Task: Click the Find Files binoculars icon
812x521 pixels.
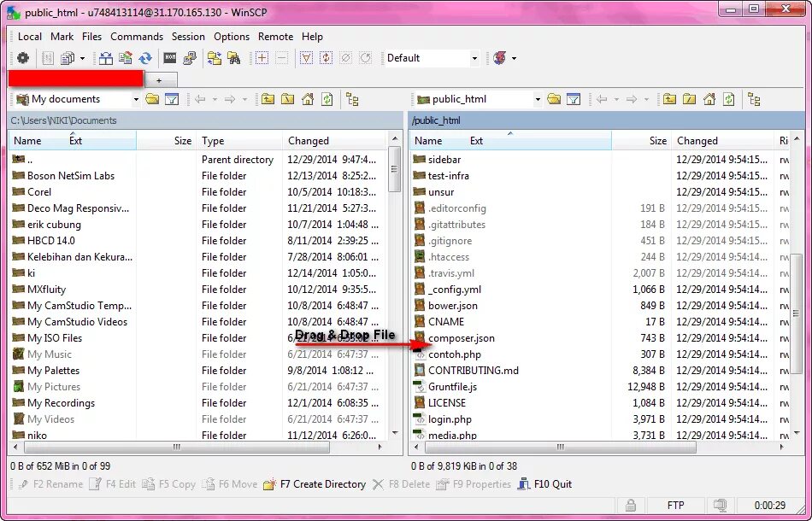Action: tap(234, 58)
